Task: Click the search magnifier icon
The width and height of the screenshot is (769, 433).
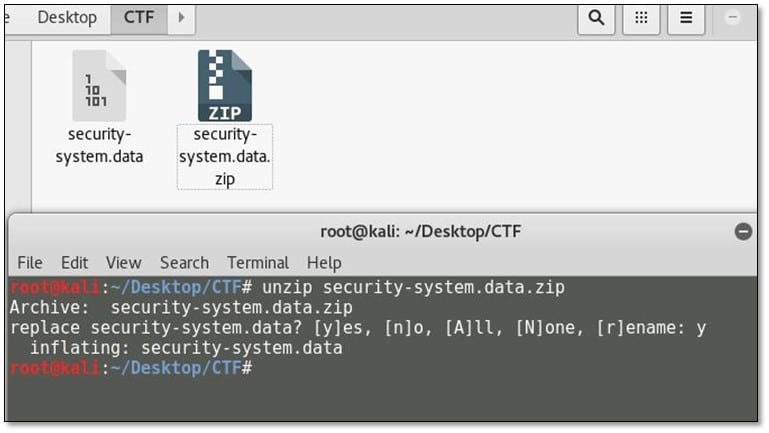Action: click(x=596, y=17)
